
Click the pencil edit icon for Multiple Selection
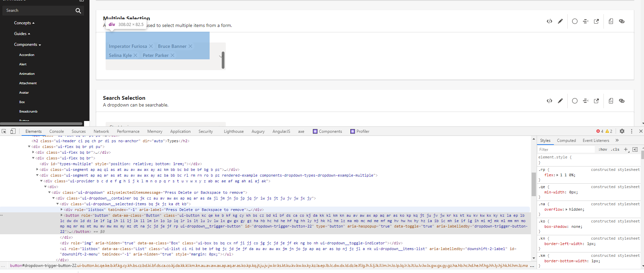coord(560,21)
